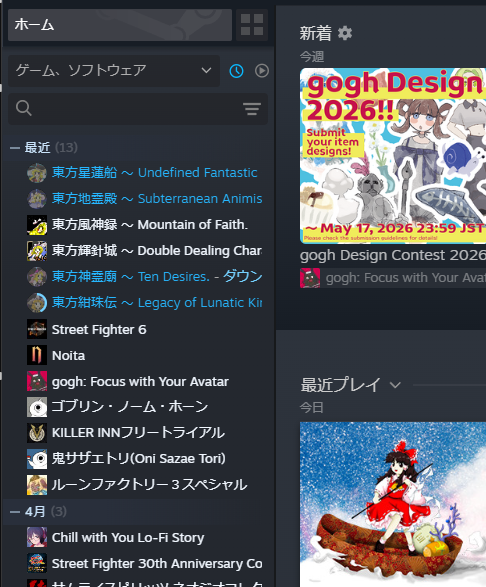The image size is (486, 587).
Task: Open gogh: Focus with Your Avatar news link
Action: (x=405, y=278)
